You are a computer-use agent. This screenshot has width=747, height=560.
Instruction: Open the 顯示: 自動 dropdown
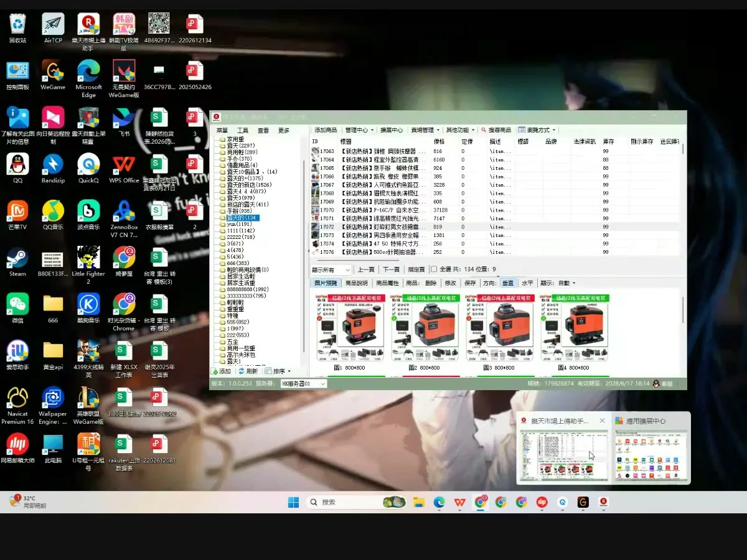pyautogui.click(x=558, y=283)
